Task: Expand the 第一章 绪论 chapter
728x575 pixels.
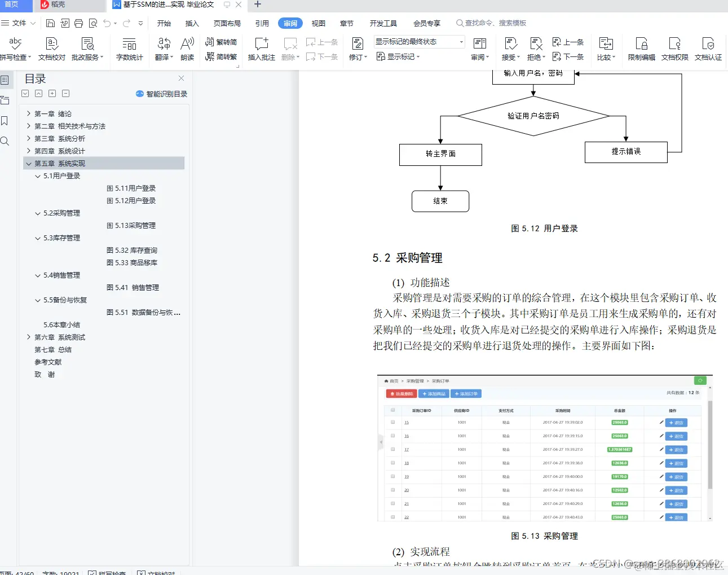Action: pyautogui.click(x=28, y=113)
